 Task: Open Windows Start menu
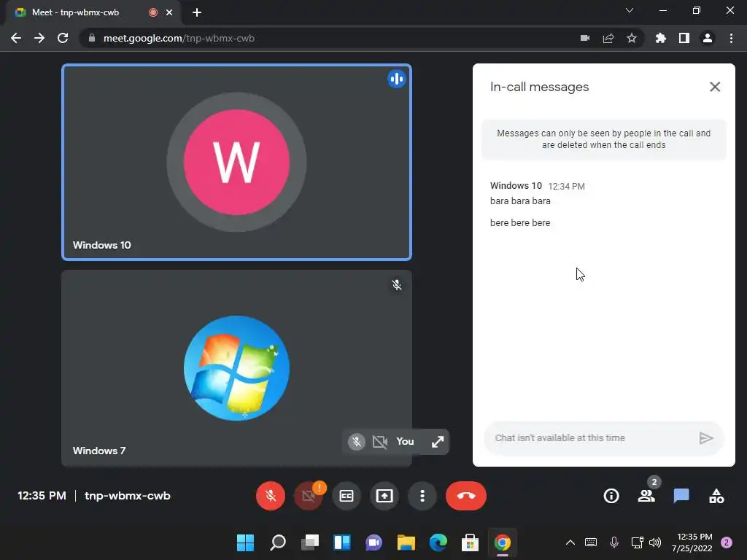pos(245,542)
